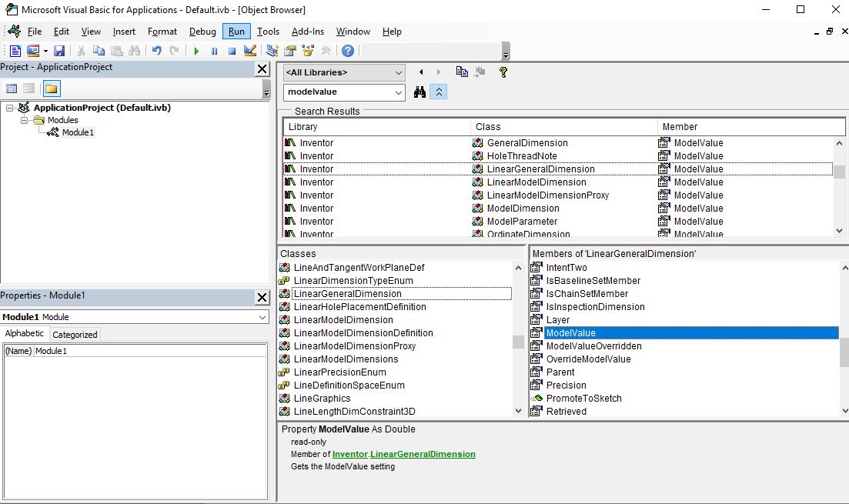The height and width of the screenshot is (504, 849).
Task: Open the View menu
Action: click(x=91, y=32)
